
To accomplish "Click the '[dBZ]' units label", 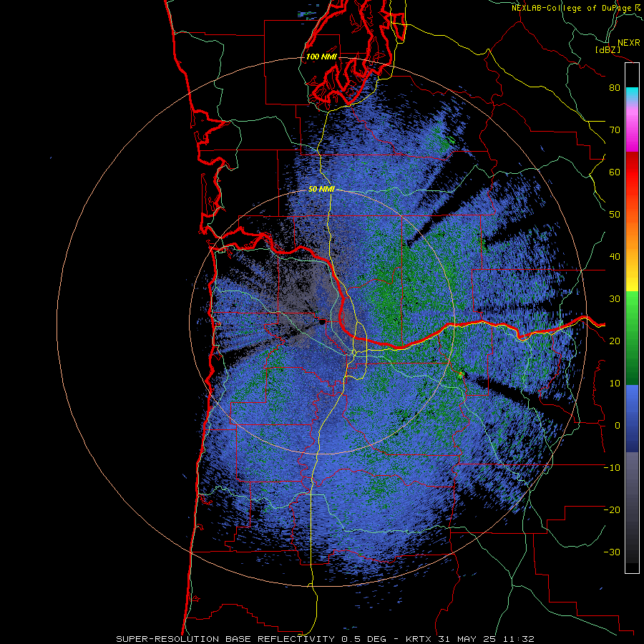I will (608, 49).
